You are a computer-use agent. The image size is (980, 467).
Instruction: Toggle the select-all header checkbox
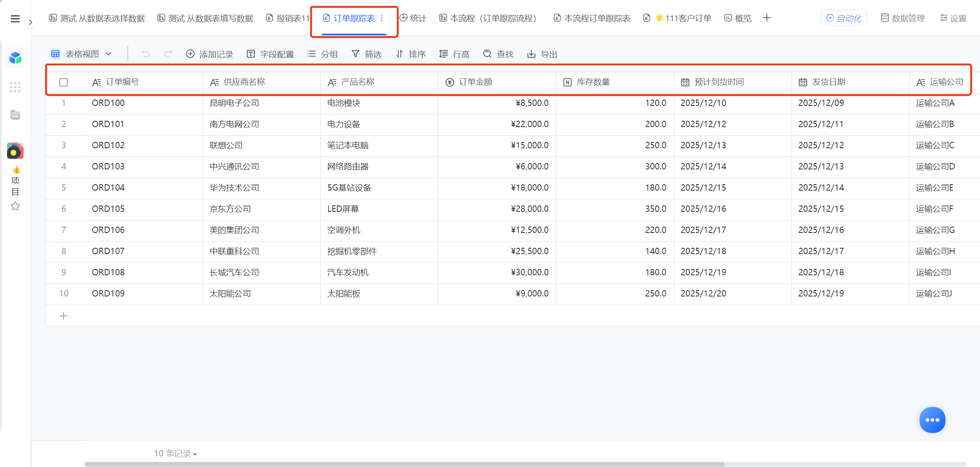click(64, 82)
